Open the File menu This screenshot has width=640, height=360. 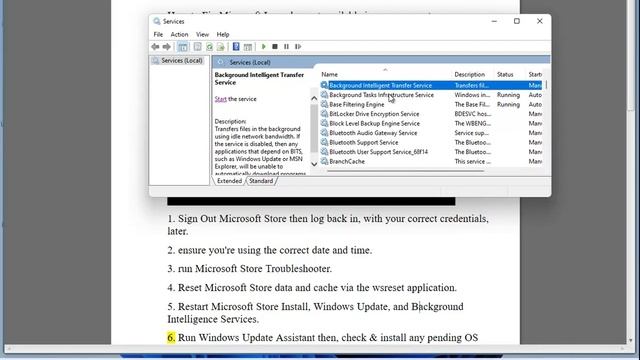click(158, 34)
